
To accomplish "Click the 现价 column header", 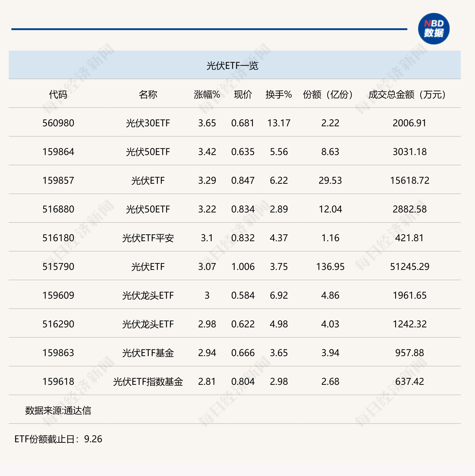I will (x=243, y=94).
